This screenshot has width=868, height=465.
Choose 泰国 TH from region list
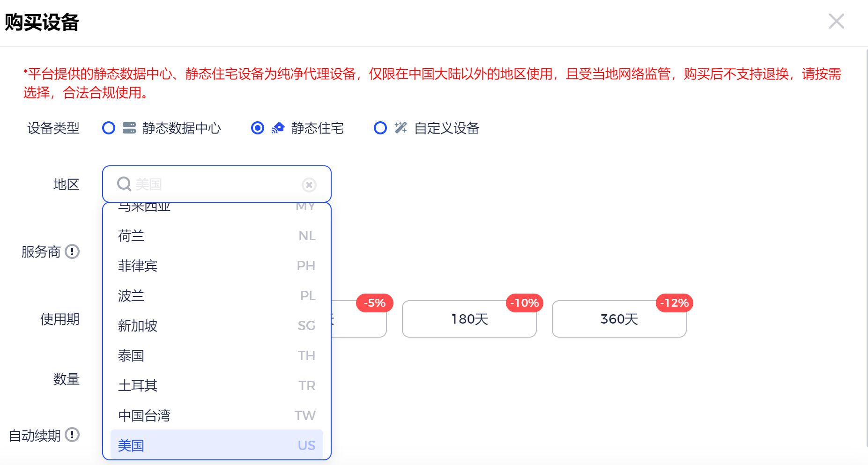pyautogui.click(x=216, y=355)
